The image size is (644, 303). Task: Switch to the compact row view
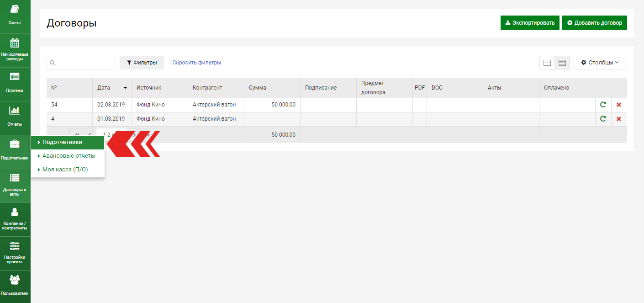[x=562, y=63]
